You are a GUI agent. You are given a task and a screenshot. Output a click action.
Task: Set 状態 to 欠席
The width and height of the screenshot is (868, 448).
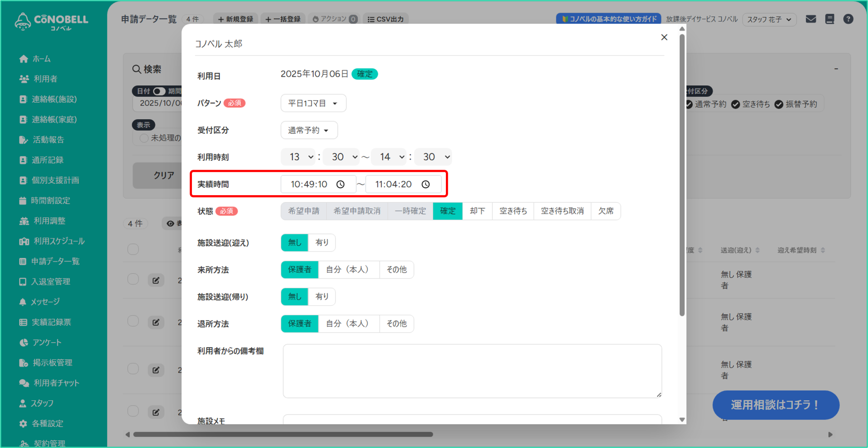606,211
